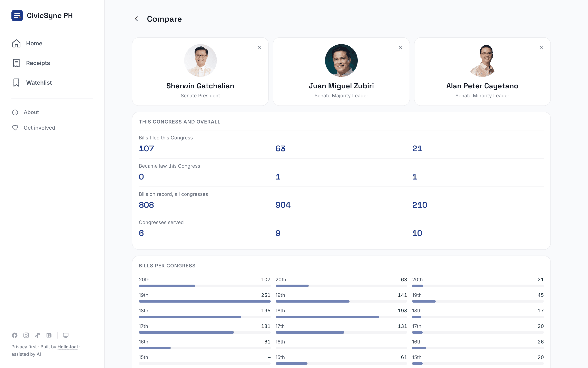Click the monitor display icon in the footer
588x368 pixels.
click(x=66, y=335)
